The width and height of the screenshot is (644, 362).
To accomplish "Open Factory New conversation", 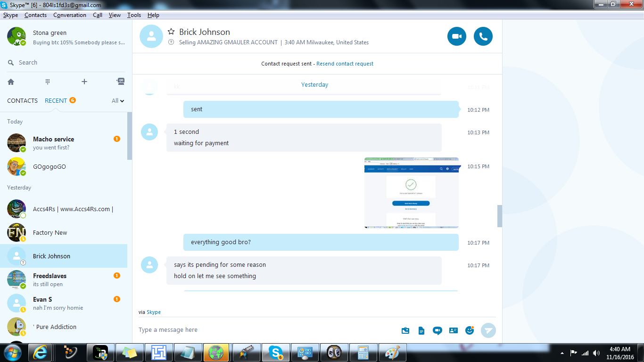I will 64,232.
